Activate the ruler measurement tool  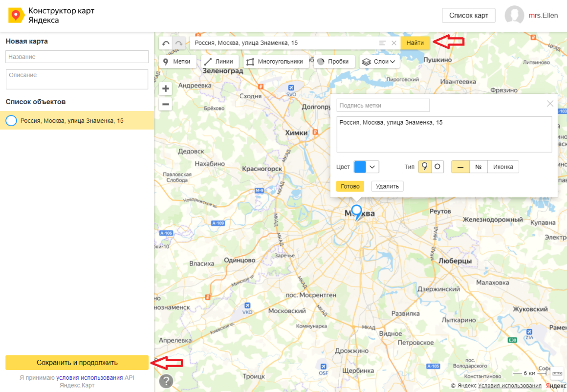point(557,373)
